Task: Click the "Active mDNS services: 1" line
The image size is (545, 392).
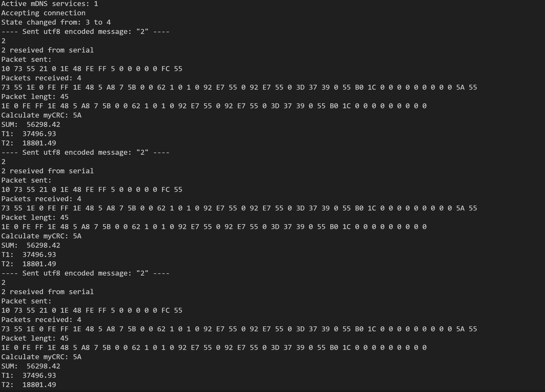Action: click(x=50, y=4)
